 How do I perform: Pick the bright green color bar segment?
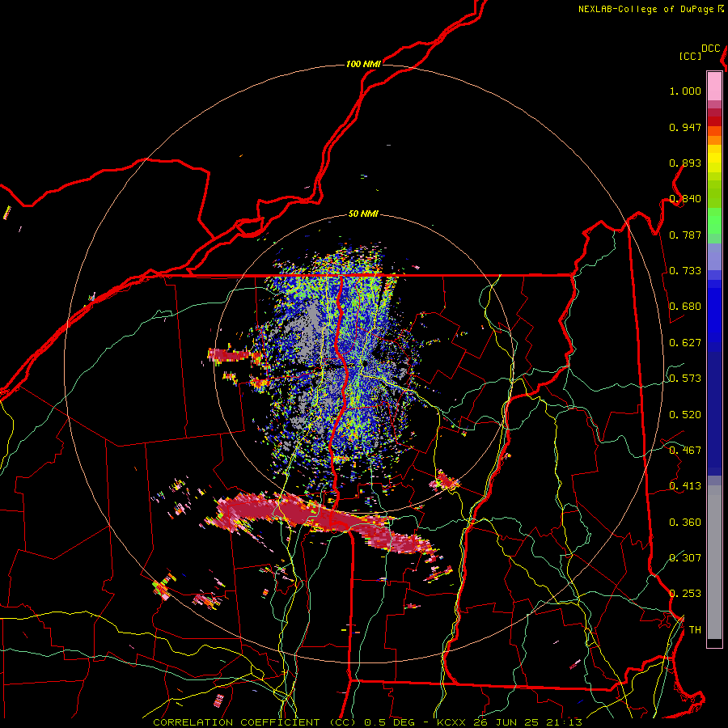point(714,222)
